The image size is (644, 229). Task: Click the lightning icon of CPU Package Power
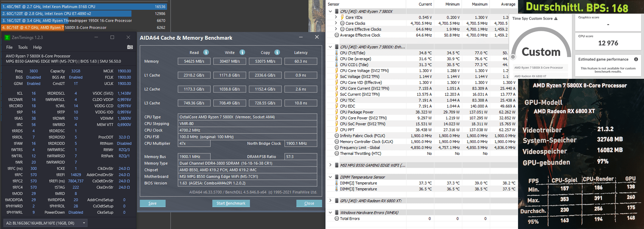tap(337, 112)
